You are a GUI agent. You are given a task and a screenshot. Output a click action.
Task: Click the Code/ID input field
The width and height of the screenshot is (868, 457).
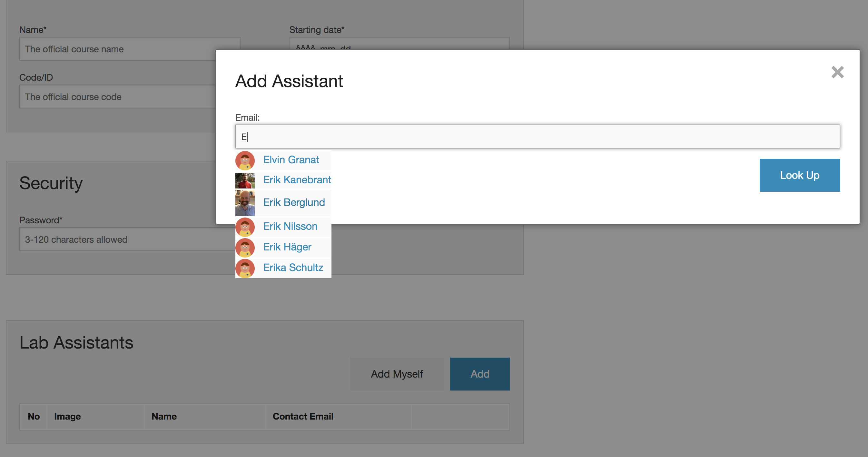point(118,97)
